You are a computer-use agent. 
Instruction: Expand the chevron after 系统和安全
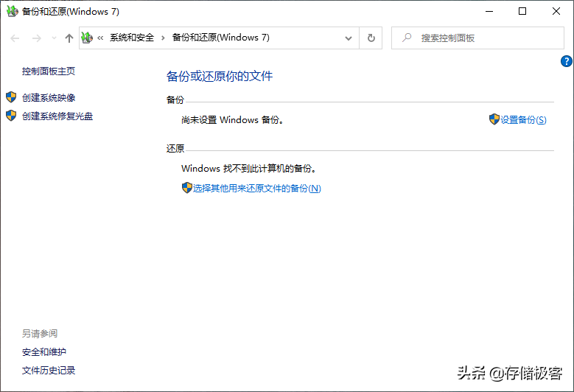coord(163,38)
